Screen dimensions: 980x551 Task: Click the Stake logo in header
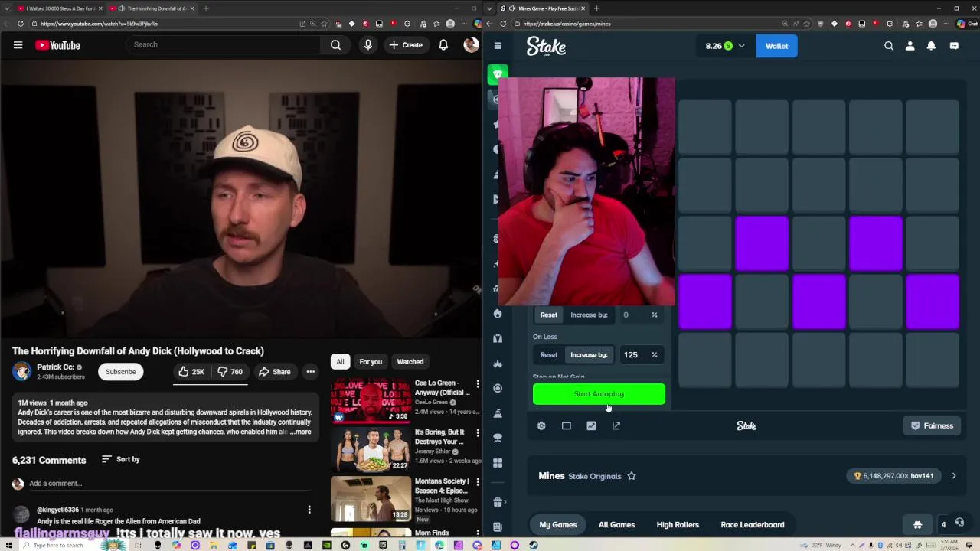(546, 46)
